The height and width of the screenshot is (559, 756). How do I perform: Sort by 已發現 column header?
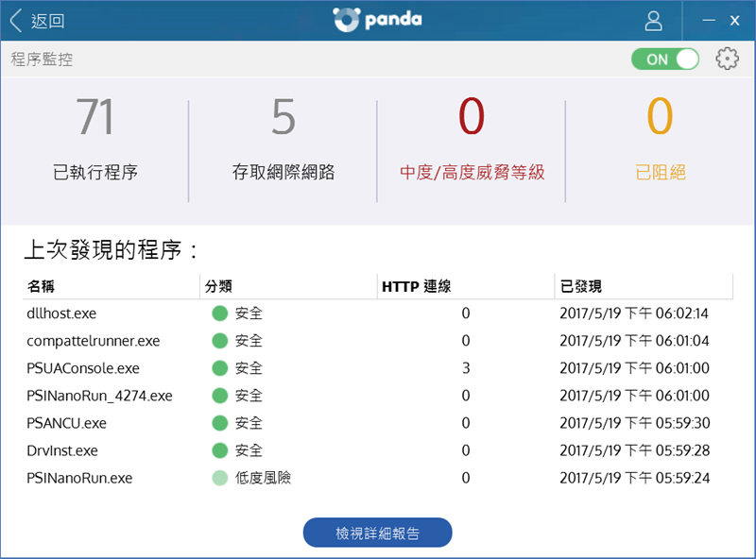[x=580, y=286]
